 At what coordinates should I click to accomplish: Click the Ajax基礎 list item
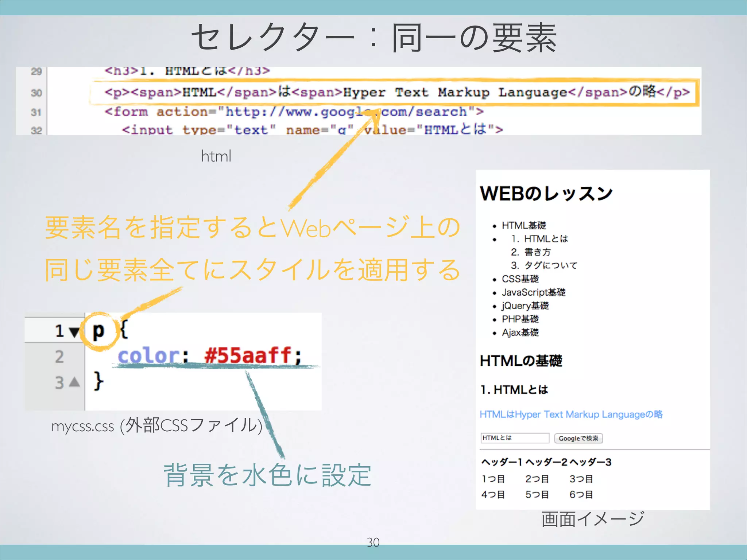(520, 332)
